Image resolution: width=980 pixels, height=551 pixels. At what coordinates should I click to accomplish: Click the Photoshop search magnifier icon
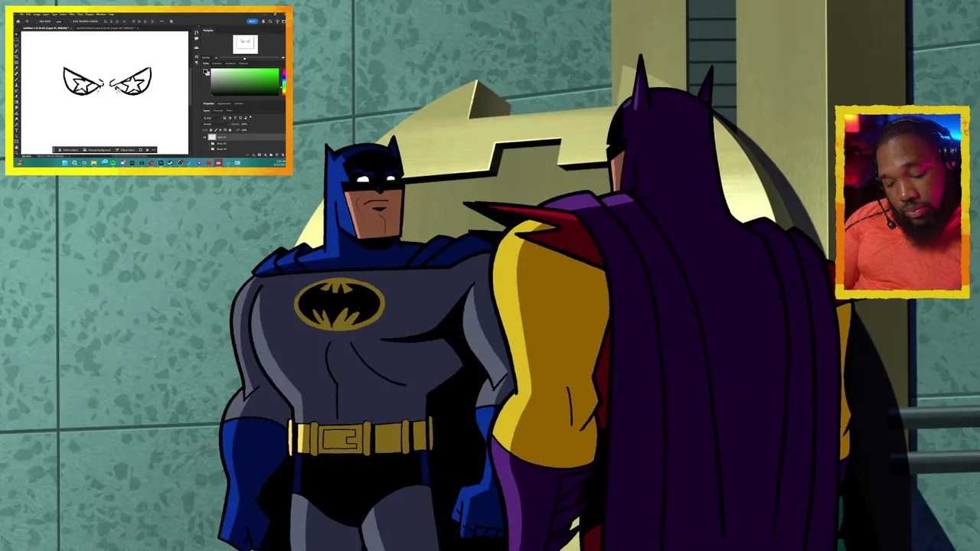tap(270, 21)
